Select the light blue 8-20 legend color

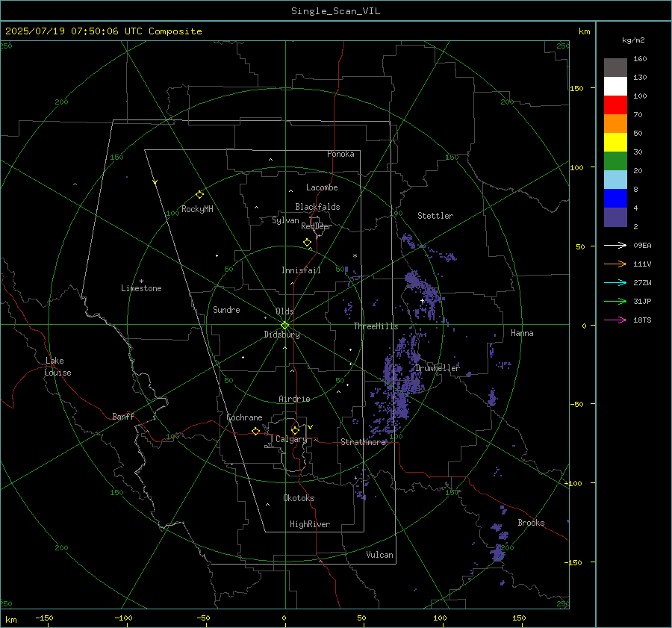point(615,180)
